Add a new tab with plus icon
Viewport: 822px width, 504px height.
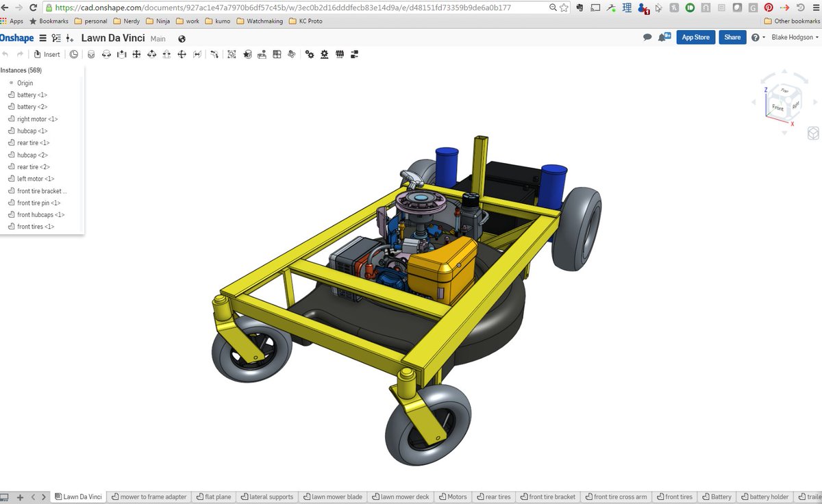(20, 497)
